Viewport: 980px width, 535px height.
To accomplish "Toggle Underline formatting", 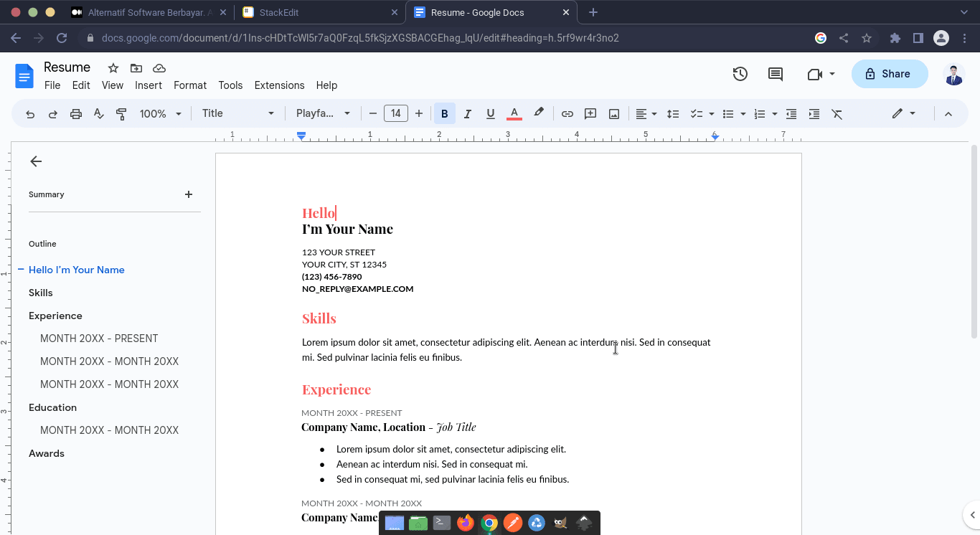I will pyautogui.click(x=491, y=114).
